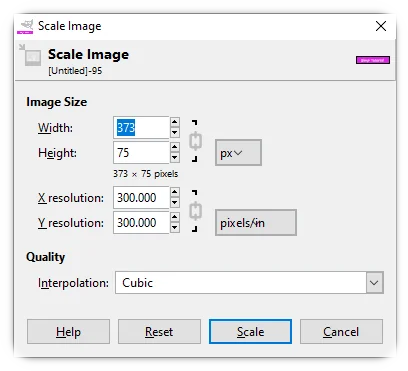Cancel the Scale Image dialog
This screenshot has width=408, height=371.
tap(341, 332)
